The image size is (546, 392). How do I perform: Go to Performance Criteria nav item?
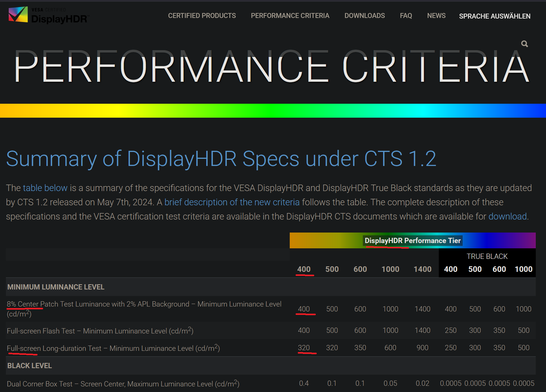pyautogui.click(x=290, y=15)
